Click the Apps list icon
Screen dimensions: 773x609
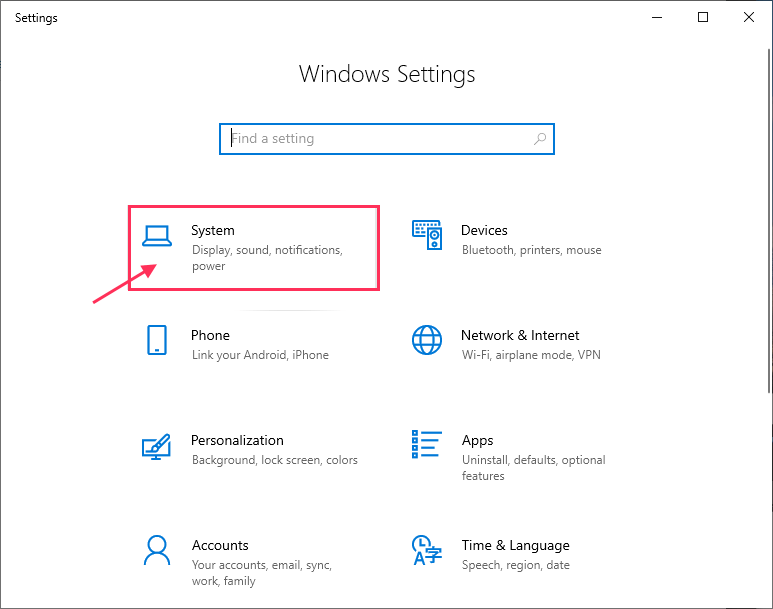[427, 444]
